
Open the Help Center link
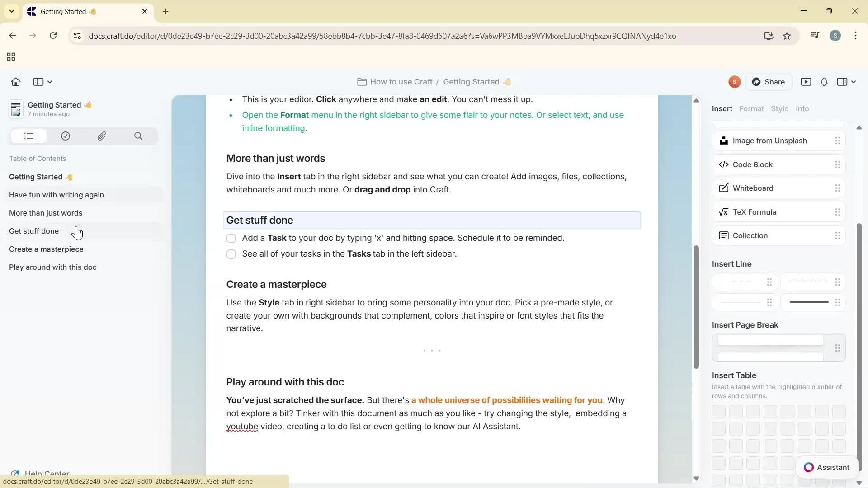pos(44,473)
